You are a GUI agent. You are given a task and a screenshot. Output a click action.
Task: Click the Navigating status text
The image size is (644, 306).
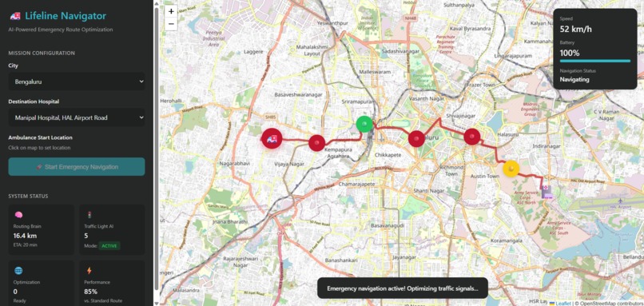pyautogui.click(x=574, y=79)
